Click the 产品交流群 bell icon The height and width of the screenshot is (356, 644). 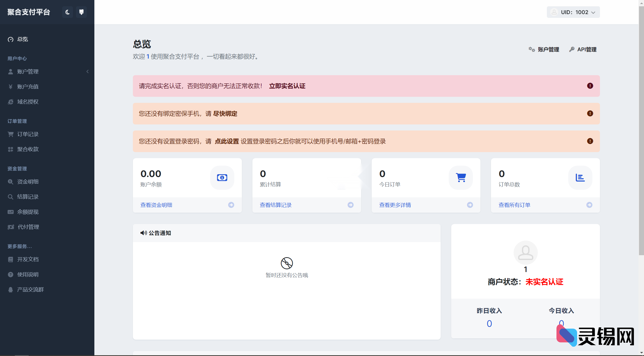[10, 289]
